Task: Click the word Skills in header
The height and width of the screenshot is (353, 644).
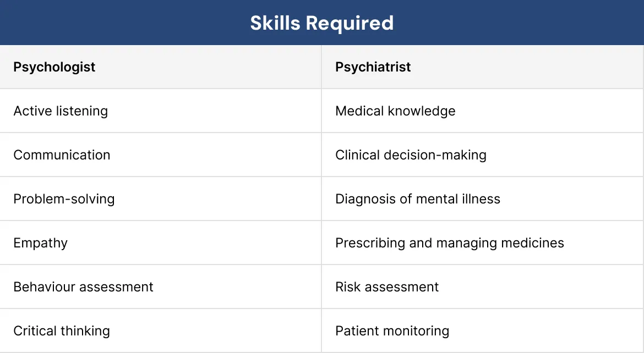Action: point(275,23)
